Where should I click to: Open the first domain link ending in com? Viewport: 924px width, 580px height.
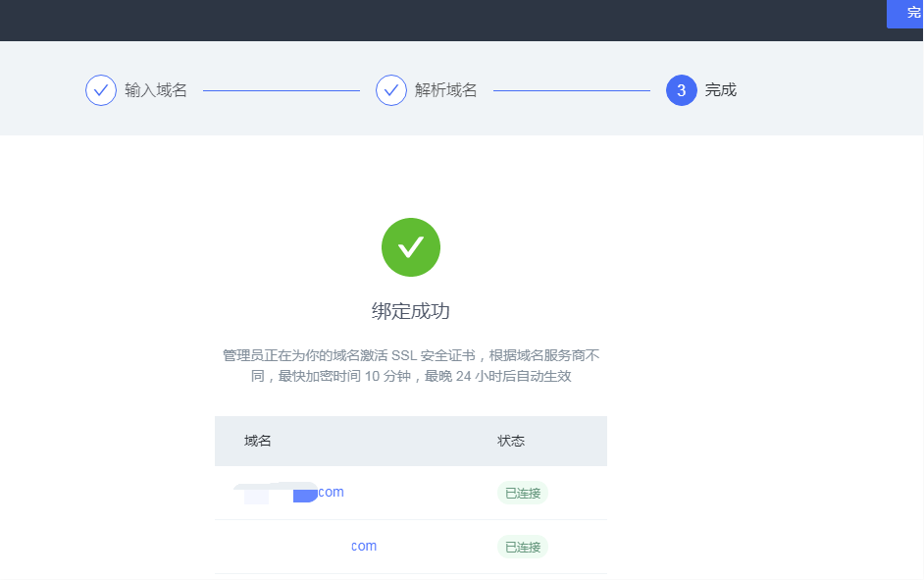coord(331,493)
